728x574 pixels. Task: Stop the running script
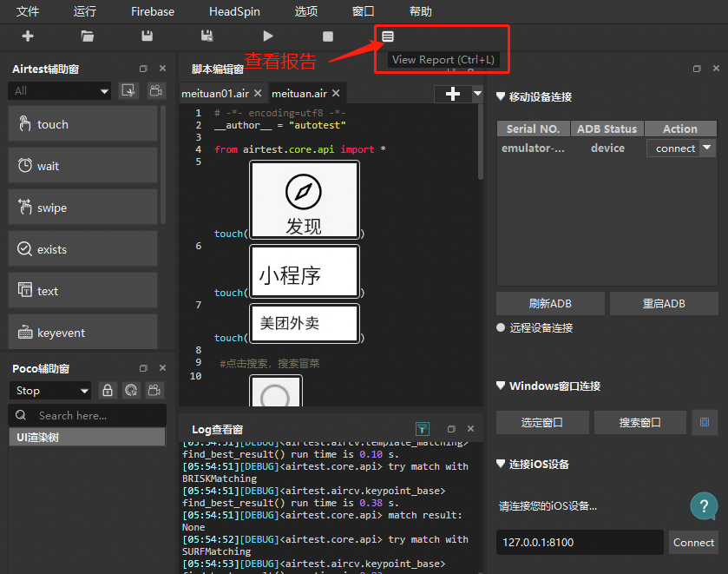[328, 36]
